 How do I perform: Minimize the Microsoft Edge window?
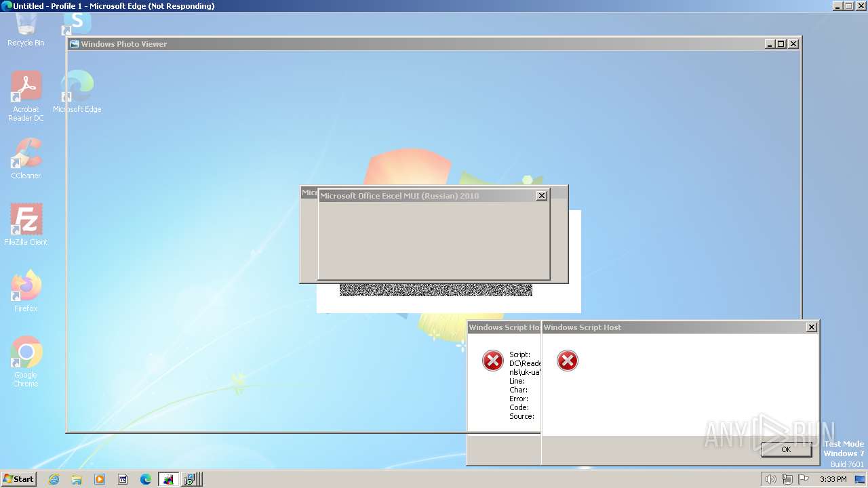tap(837, 6)
